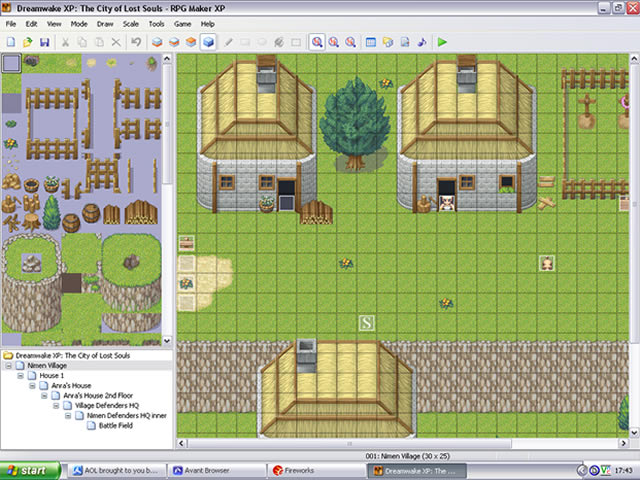Click the Copy icon in the toolbar
The width and height of the screenshot is (640, 480).
[x=82, y=42]
